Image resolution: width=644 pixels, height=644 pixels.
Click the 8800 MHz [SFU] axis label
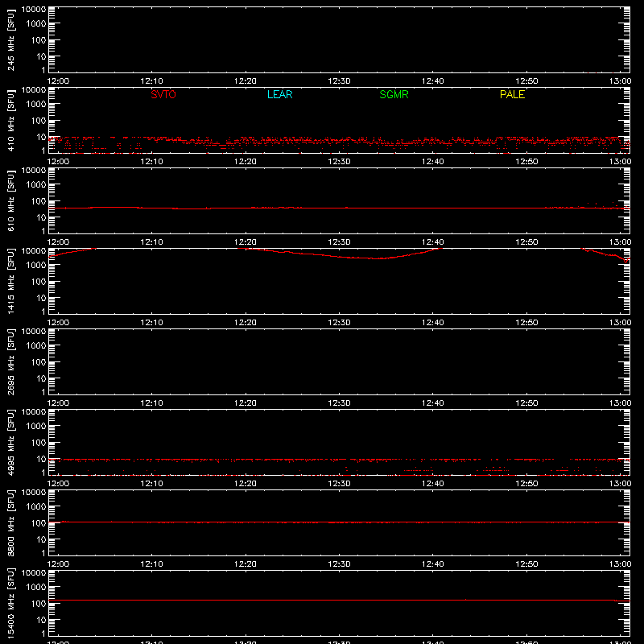[x=10, y=522]
